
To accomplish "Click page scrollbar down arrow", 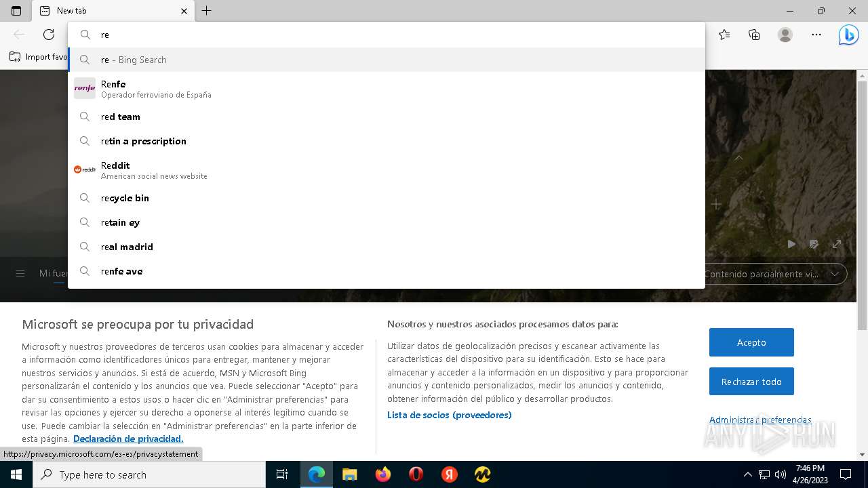I will pos(862,455).
